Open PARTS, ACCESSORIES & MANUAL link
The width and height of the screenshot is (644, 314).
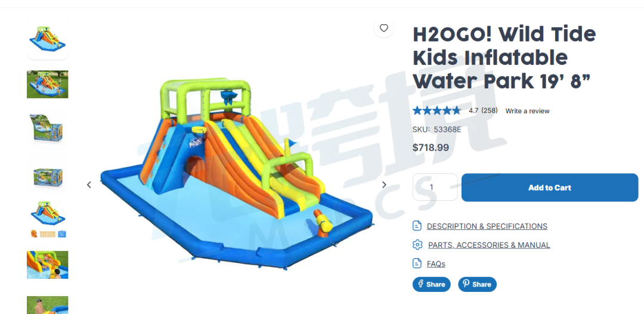click(489, 245)
